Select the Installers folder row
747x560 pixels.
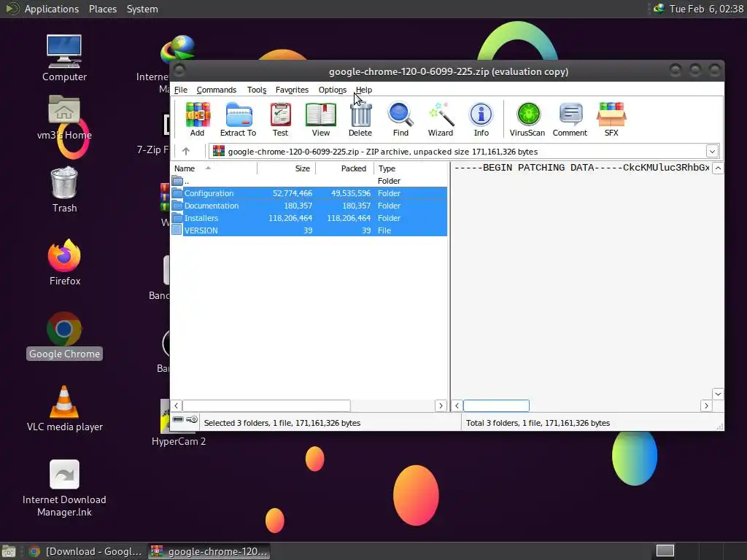309,218
